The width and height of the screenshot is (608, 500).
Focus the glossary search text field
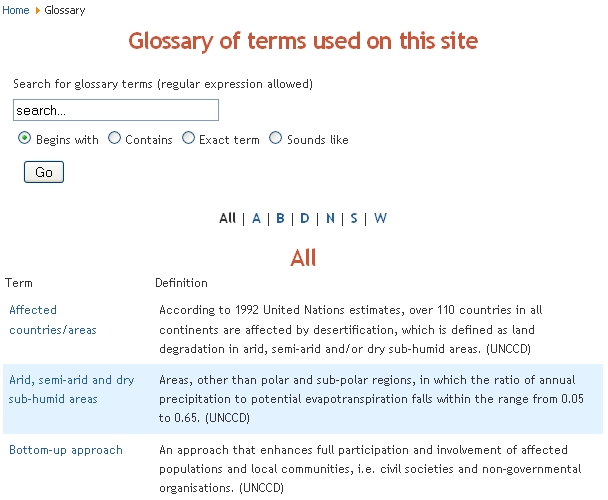[x=116, y=110]
